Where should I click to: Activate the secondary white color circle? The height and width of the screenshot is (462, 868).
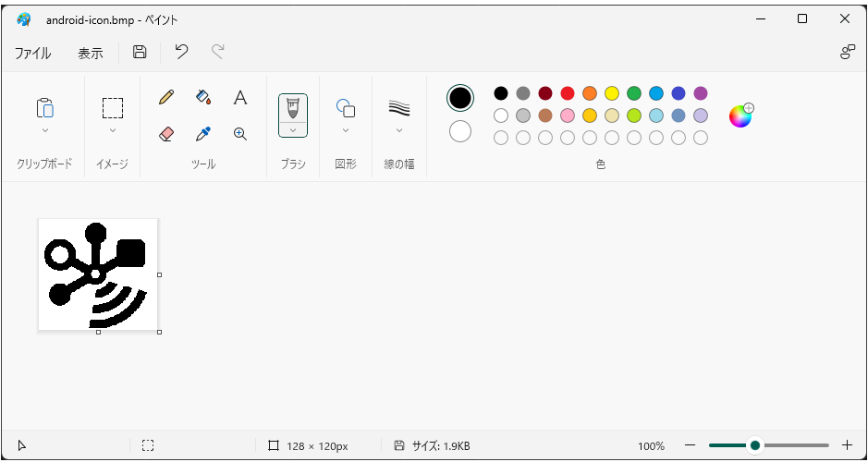[460, 131]
